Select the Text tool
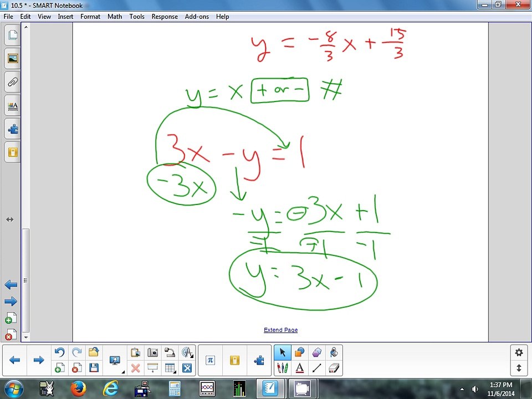The image size is (532, 399). (299, 368)
